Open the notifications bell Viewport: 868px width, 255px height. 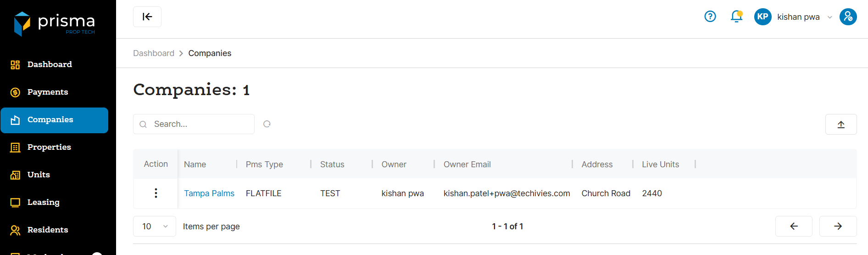[x=736, y=17]
